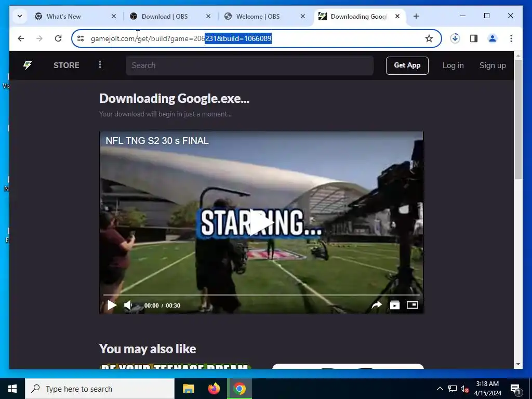Play the video using the bottom-left play control
The height and width of the screenshot is (399, 532).
[x=112, y=305]
